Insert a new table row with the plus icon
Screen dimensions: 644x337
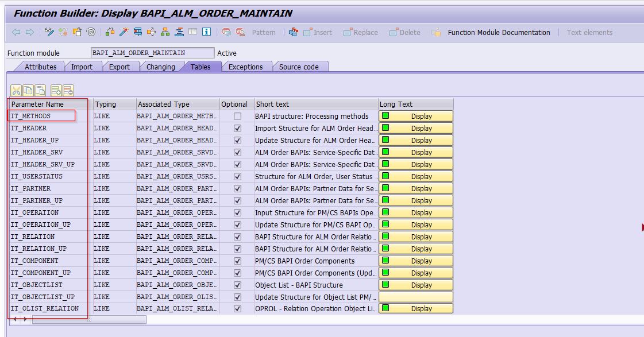point(56,90)
